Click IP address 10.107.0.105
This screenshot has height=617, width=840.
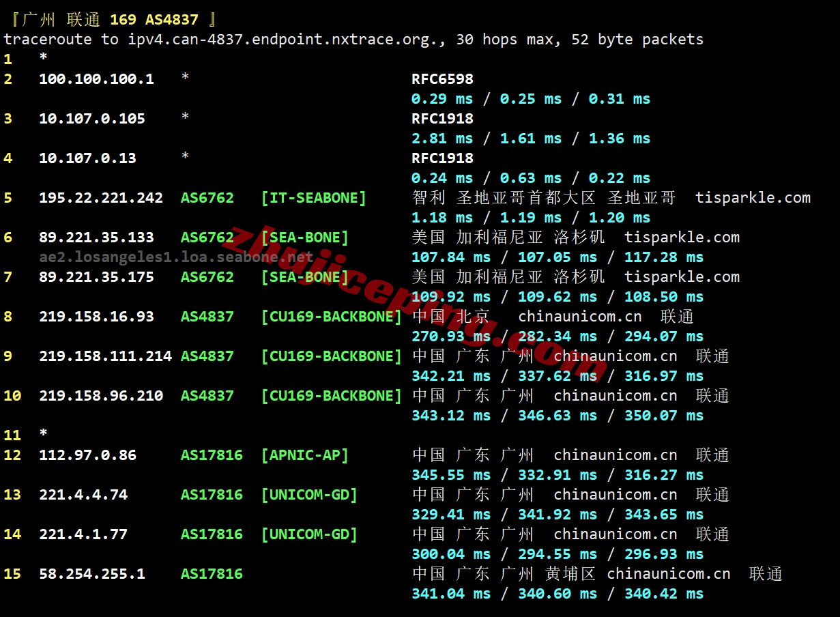[x=92, y=119]
